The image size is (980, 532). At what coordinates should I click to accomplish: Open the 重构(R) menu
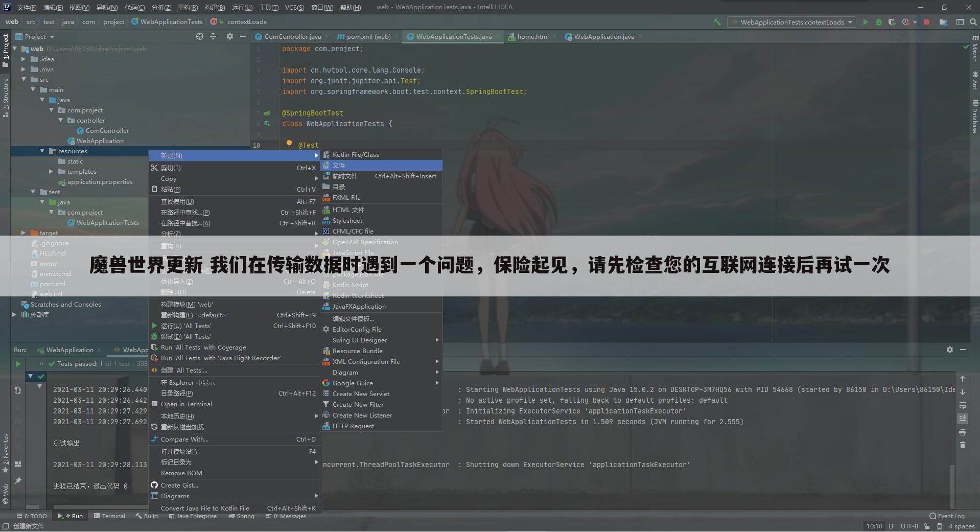click(x=188, y=8)
